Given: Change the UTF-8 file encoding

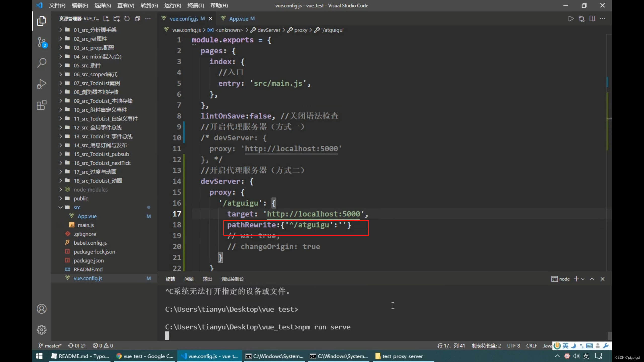Looking at the screenshot, I should pyautogui.click(x=513, y=346).
